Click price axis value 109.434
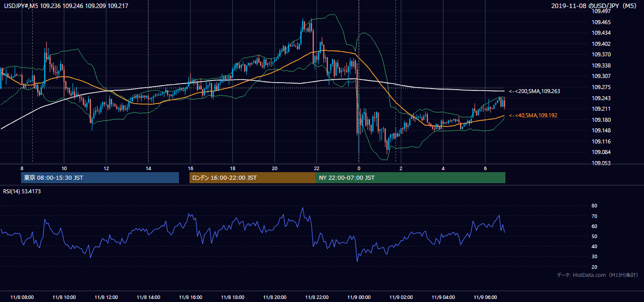This screenshot has width=644, height=302. pyautogui.click(x=601, y=33)
